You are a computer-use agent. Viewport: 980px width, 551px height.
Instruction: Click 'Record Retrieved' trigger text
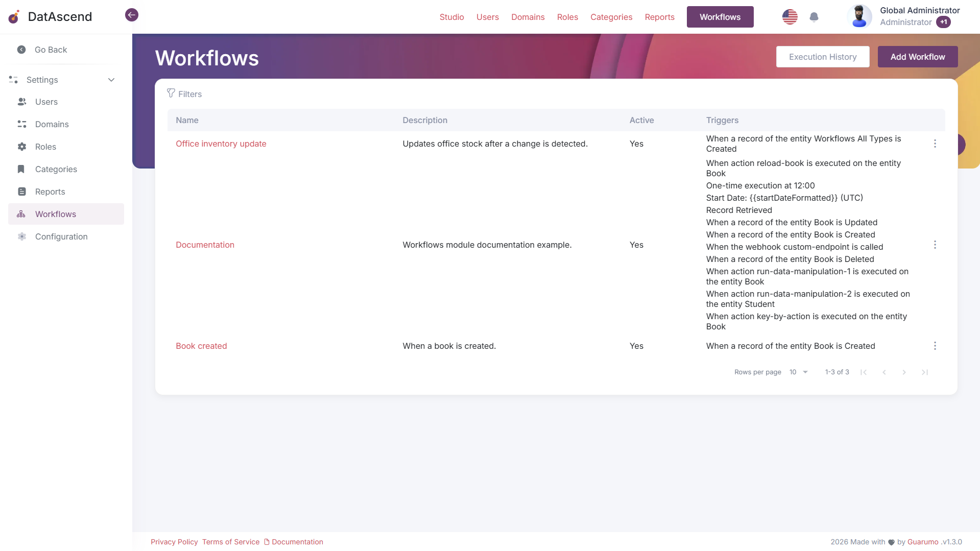pyautogui.click(x=739, y=210)
